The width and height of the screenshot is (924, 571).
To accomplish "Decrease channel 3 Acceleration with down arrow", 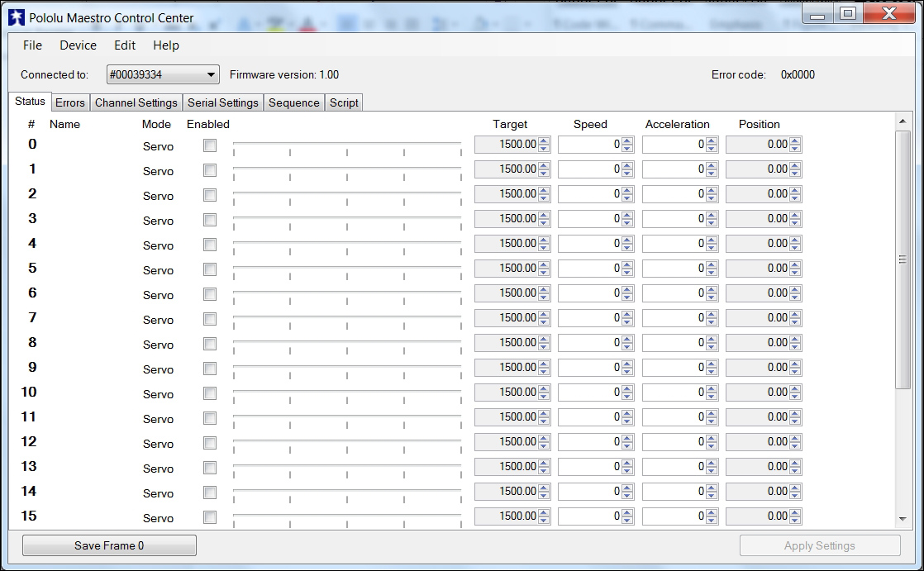I will (x=712, y=222).
